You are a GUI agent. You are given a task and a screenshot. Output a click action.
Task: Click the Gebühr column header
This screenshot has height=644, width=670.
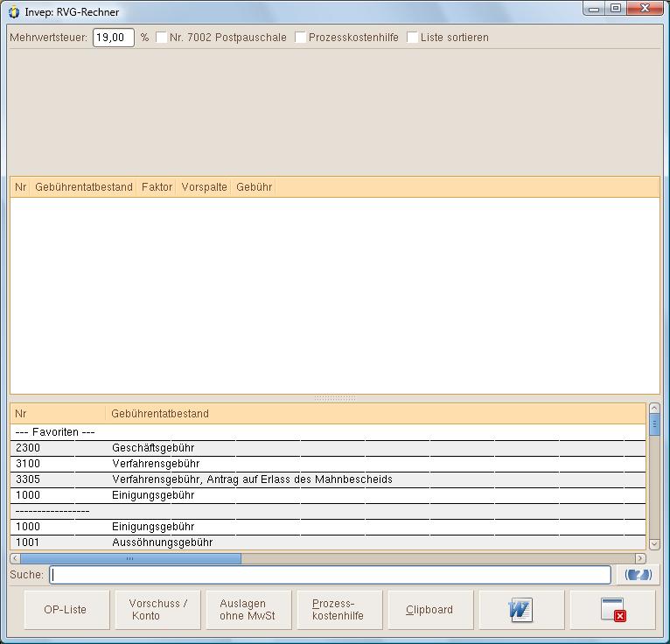[254, 187]
